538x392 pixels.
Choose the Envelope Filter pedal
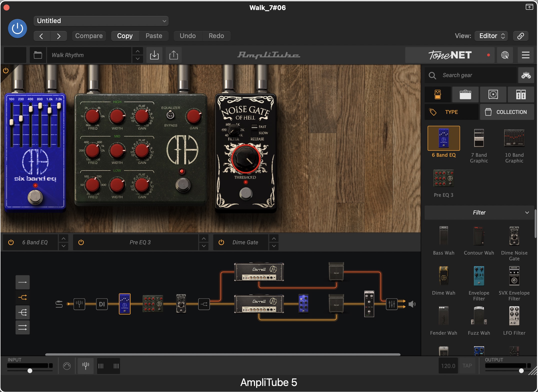(x=479, y=276)
